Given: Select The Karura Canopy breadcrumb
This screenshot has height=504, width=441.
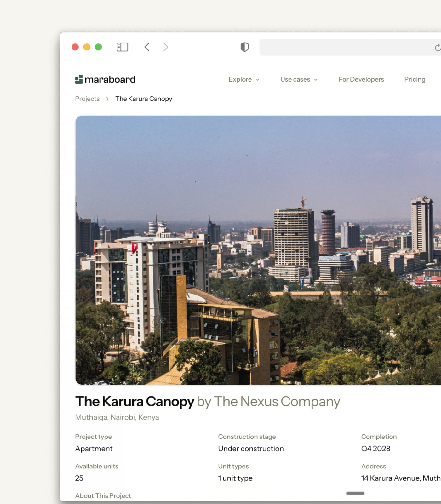Looking at the screenshot, I should pos(144,99).
